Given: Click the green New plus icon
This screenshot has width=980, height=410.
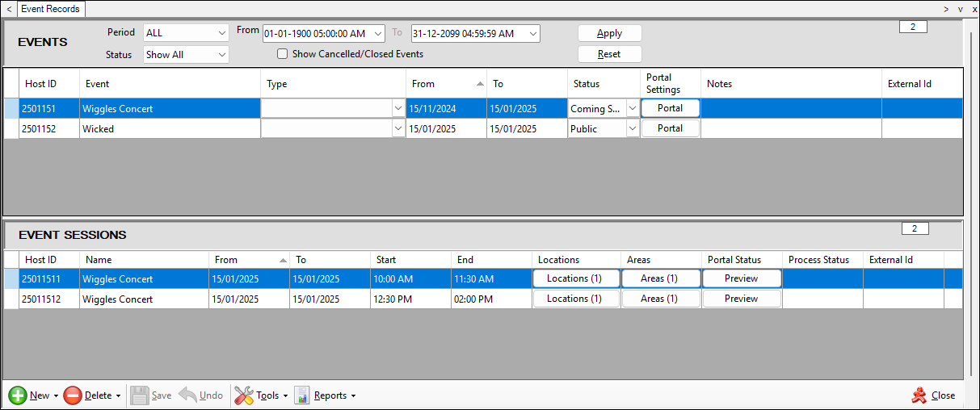Looking at the screenshot, I should click(x=18, y=395).
